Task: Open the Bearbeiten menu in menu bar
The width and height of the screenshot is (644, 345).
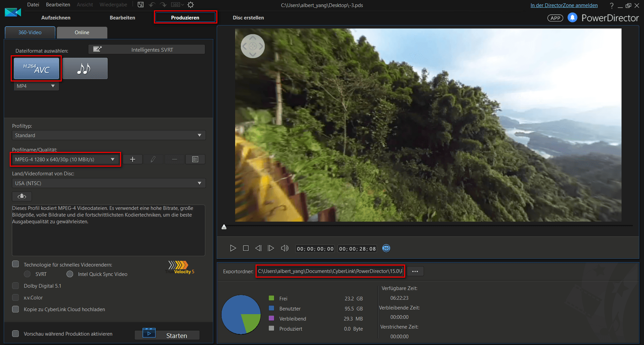Action: [x=58, y=5]
